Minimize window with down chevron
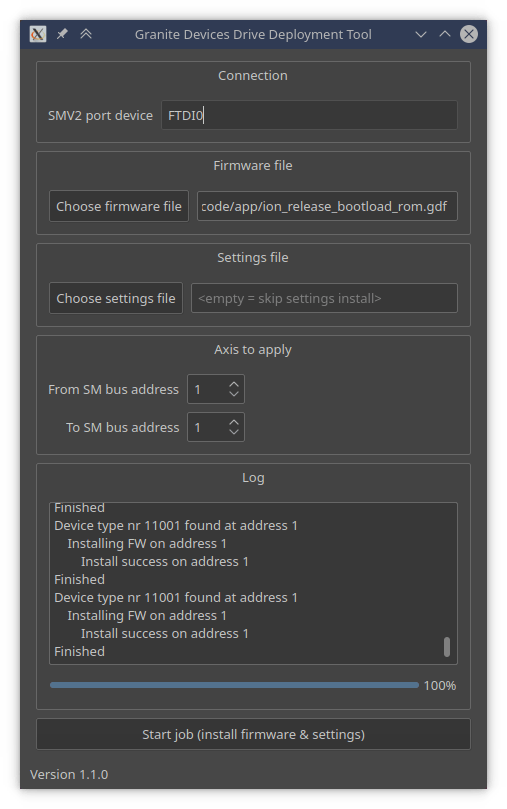Screen dimensions: 507x809 421,34
